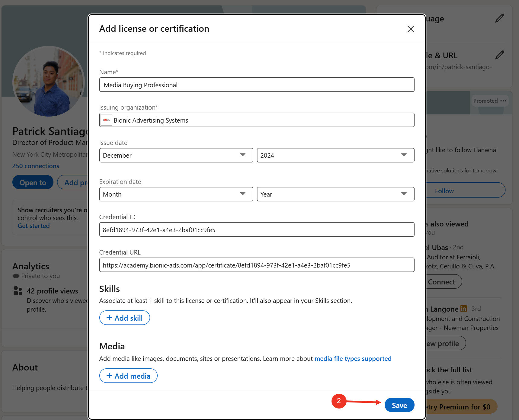Image resolution: width=519 pixels, height=420 pixels.
Task: Click the Issuing organization field
Action: 257,120
